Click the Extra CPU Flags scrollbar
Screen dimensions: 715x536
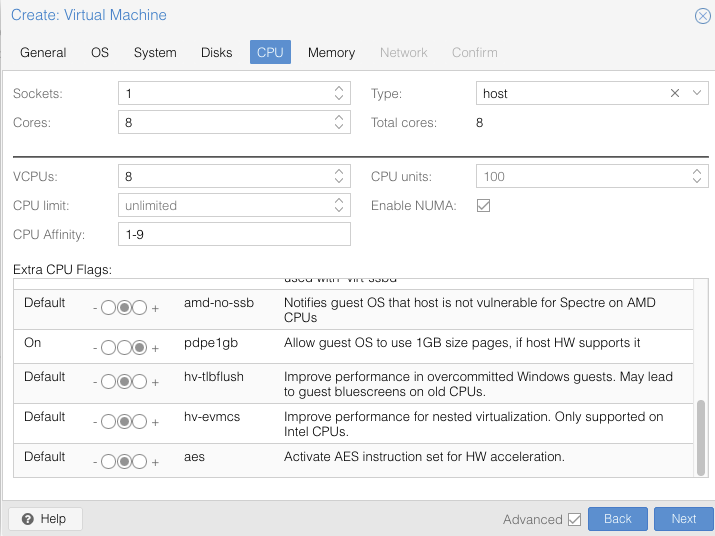pyautogui.click(x=701, y=438)
